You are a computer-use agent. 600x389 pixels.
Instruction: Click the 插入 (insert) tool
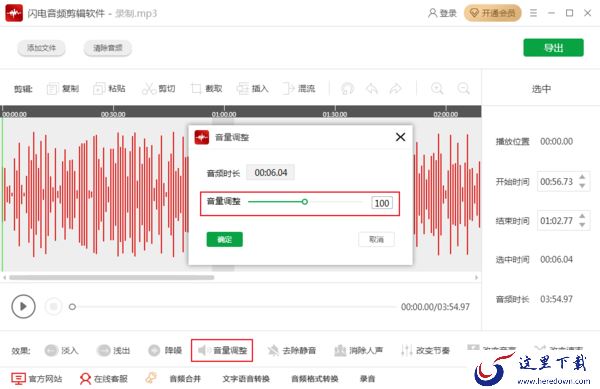[253, 89]
